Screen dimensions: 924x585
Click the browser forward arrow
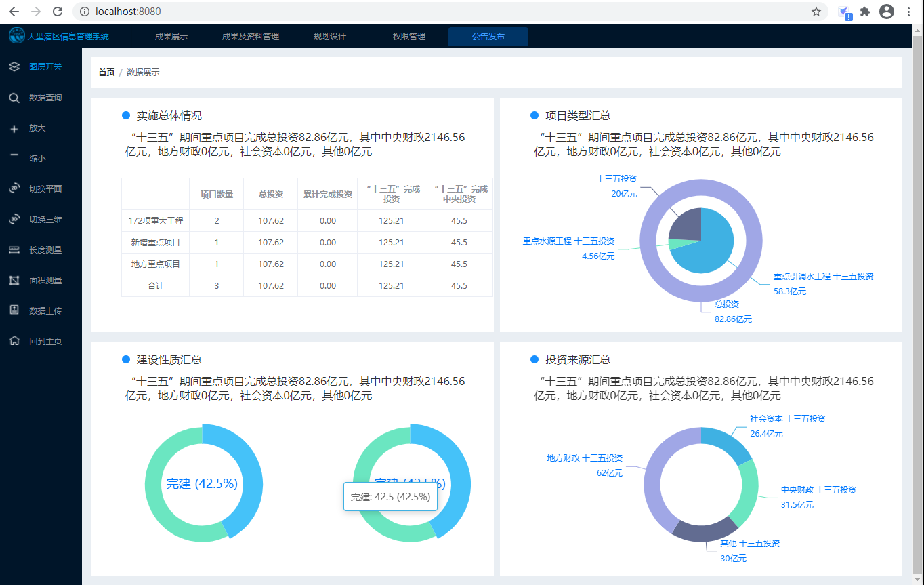36,12
